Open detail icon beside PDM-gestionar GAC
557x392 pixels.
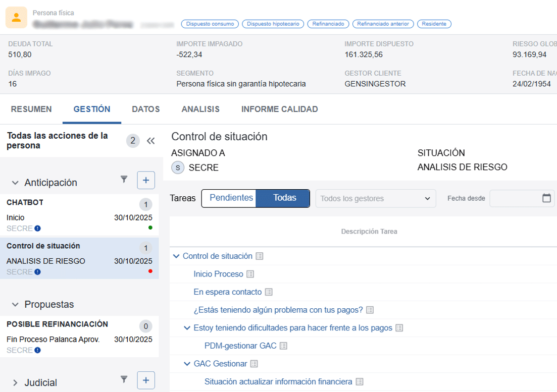coord(283,346)
